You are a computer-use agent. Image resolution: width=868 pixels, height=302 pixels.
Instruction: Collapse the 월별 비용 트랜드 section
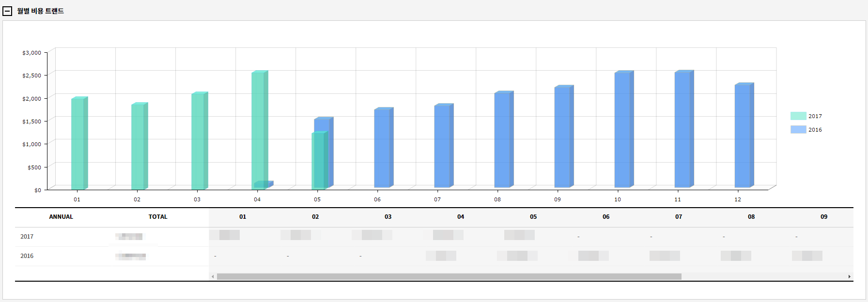tap(7, 11)
